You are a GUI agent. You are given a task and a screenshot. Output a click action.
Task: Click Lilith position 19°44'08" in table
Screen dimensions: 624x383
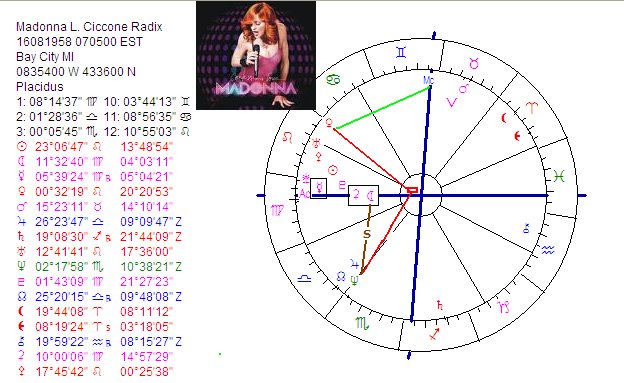[x=62, y=312]
